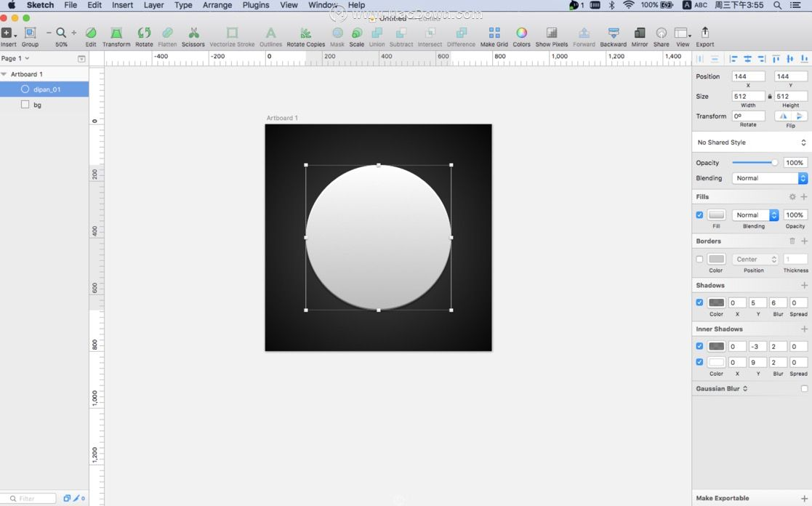Click the Forward icon

tap(584, 33)
